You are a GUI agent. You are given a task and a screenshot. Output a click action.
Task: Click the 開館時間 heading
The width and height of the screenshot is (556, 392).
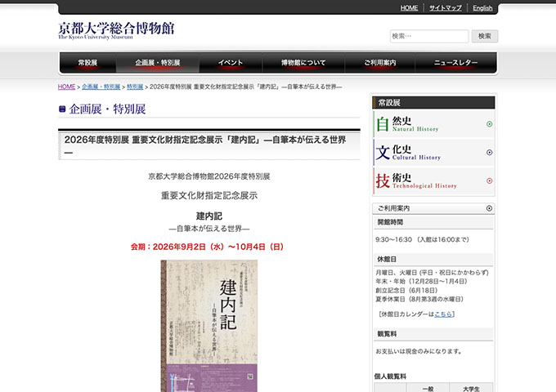coord(390,222)
